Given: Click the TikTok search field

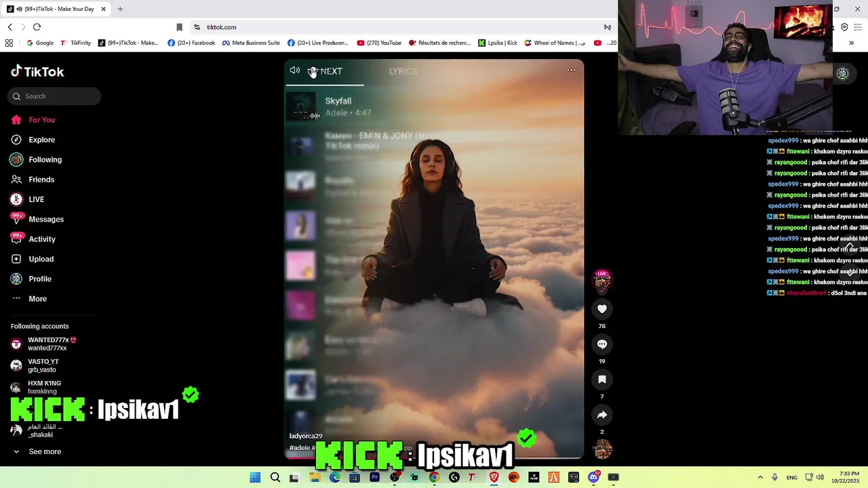Looking at the screenshot, I should [55, 96].
